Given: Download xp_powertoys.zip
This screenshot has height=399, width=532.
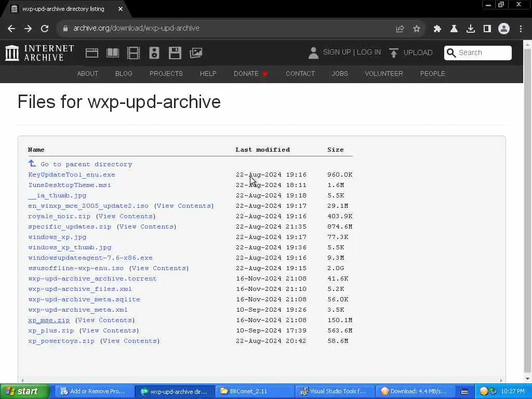Looking at the screenshot, I should click(x=61, y=341).
